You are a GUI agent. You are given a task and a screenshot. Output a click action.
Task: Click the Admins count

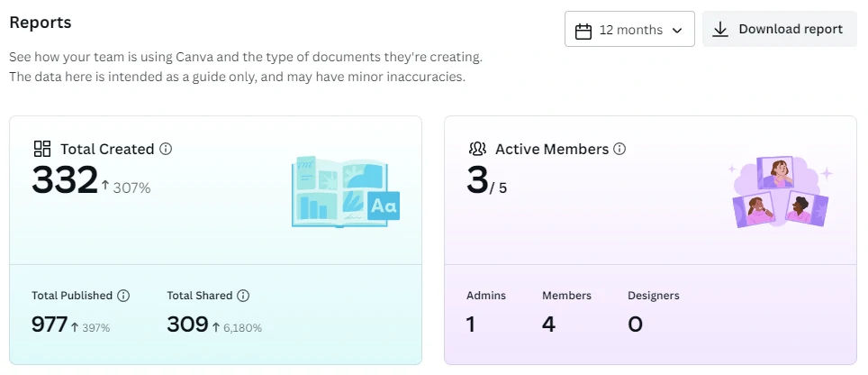[471, 325]
